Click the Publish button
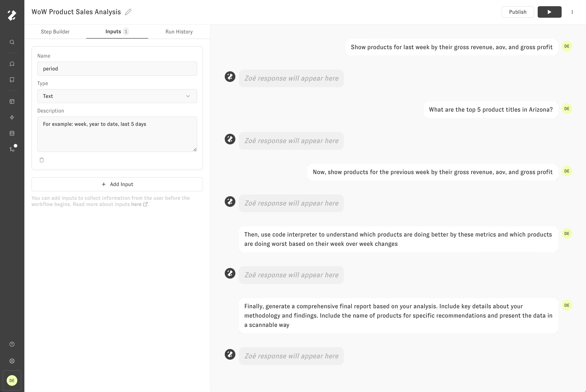The width and height of the screenshot is (586, 392). point(518,12)
